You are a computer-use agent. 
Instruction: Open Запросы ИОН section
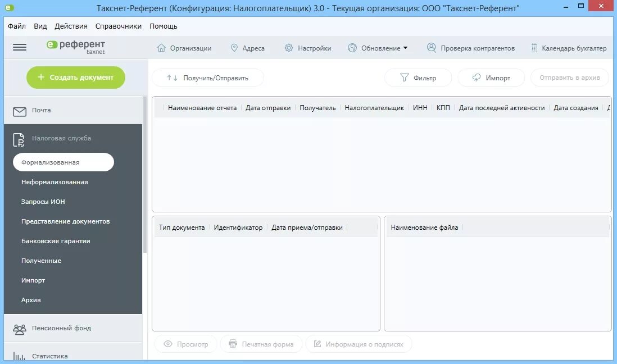click(x=43, y=202)
